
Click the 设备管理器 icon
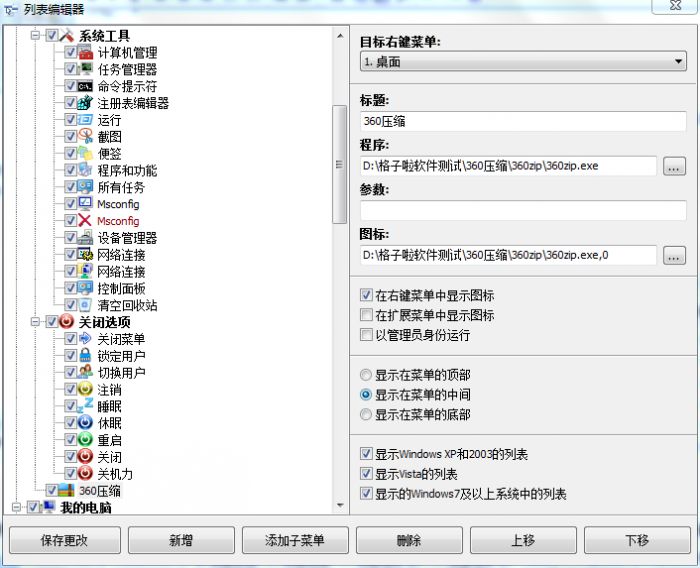(87, 238)
